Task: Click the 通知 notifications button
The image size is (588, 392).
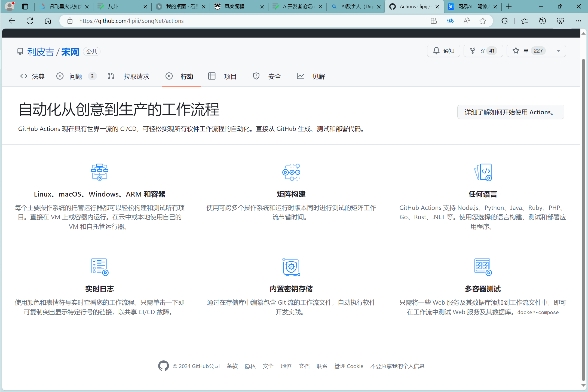Action: click(443, 51)
